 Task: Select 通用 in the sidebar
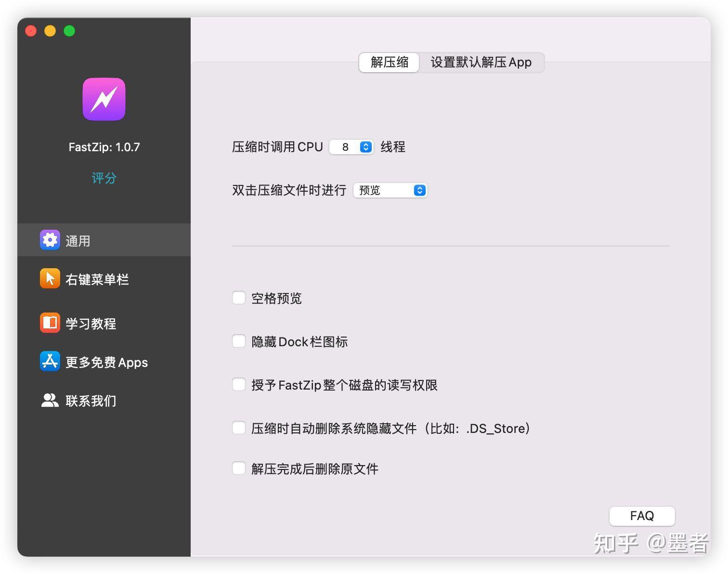click(x=104, y=240)
